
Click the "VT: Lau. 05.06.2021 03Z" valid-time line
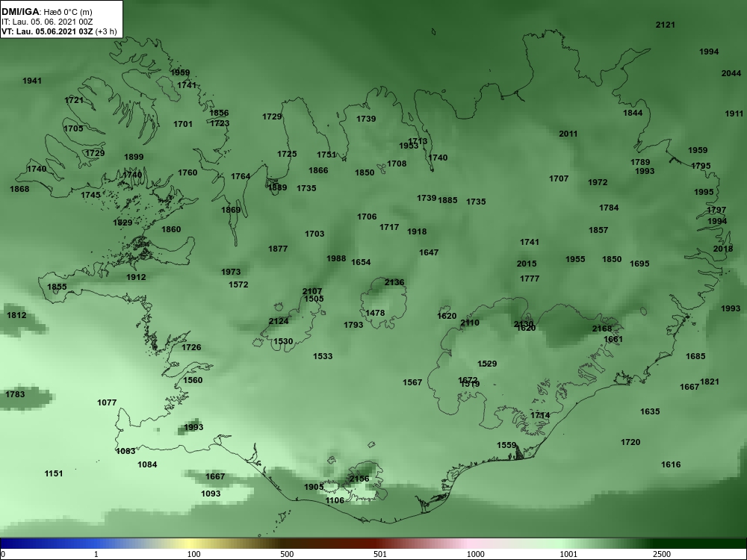pyautogui.click(x=48, y=31)
